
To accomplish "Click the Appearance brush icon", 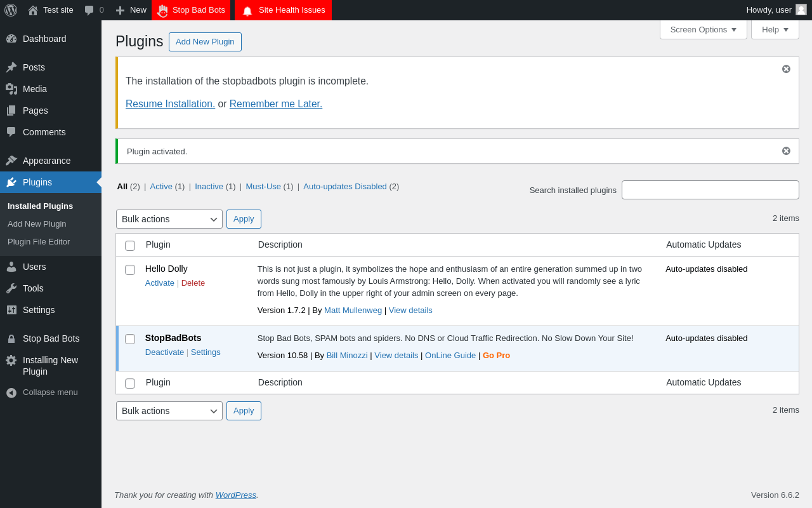I will pyautogui.click(x=11, y=161).
